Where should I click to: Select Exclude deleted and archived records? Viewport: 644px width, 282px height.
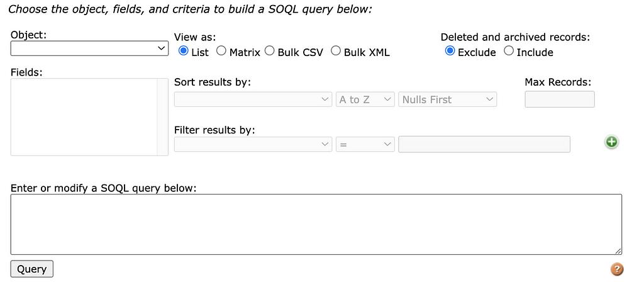point(450,51)
